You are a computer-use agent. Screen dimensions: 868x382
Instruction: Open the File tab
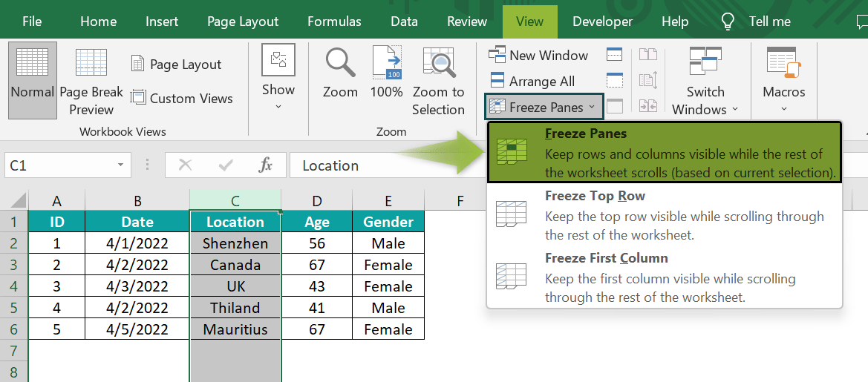pos(32,22)
